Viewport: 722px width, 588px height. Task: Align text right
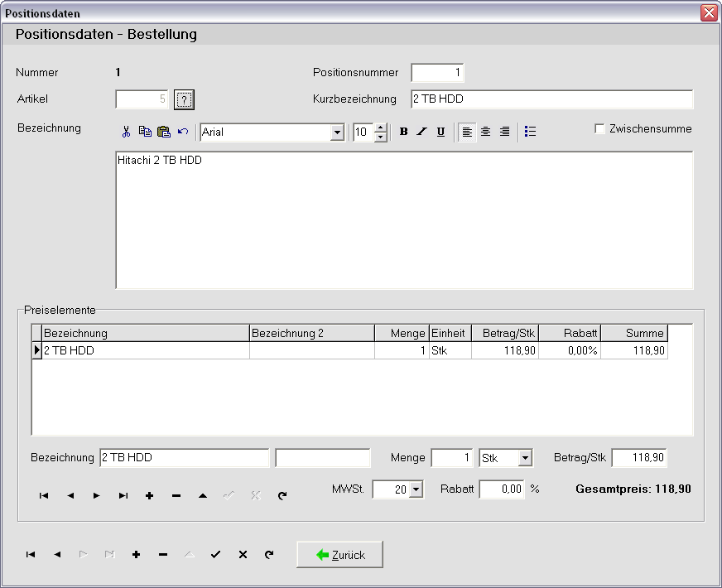pos(505,132)
